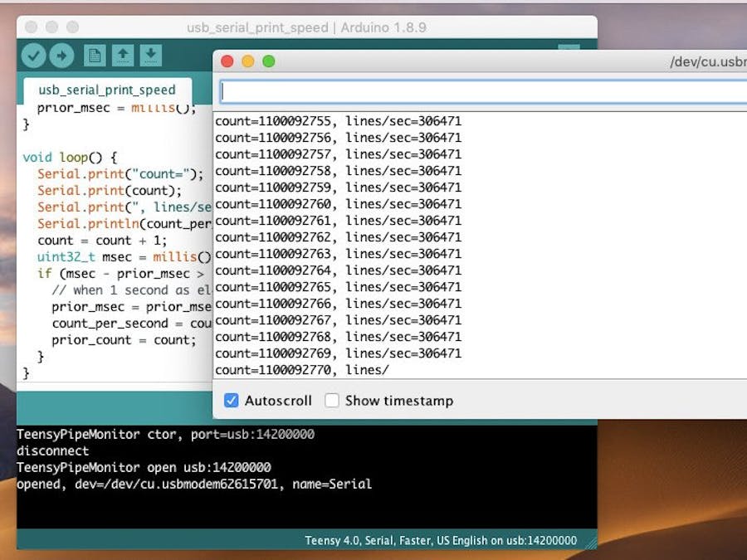Close the serial monitor with red button
The height and width of the screenshot is (560, 747).
pyautogui.click(x=227, y=61)
